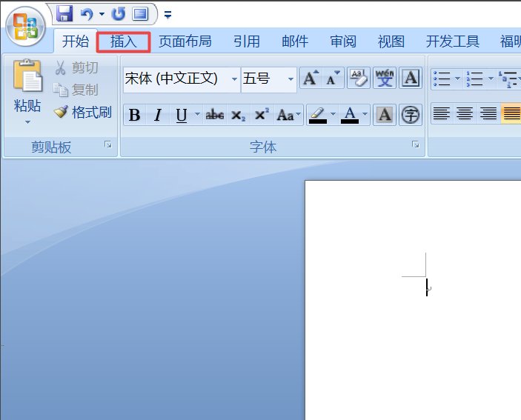
Task: Click the document page at the text cursor
Action: pyautogui.click(x=427, y=287)
